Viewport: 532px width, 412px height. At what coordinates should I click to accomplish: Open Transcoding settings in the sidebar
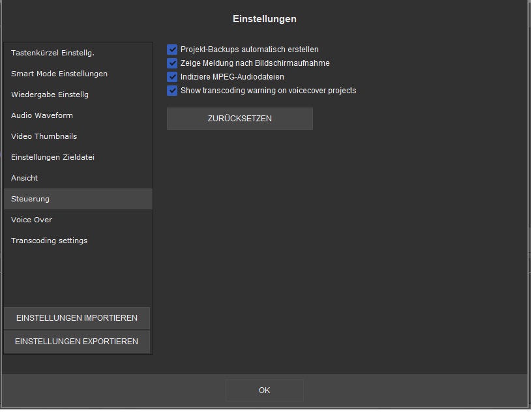[x=49, y=241]
